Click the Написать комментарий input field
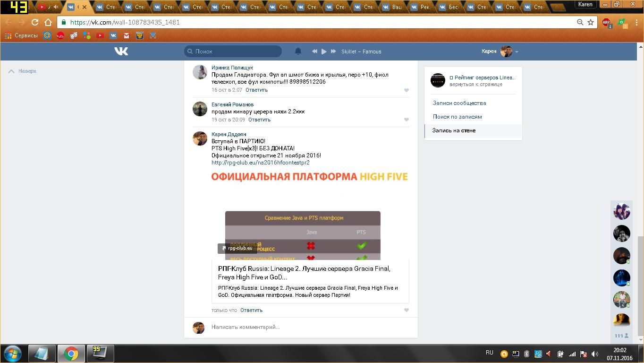 pyautogui.click(x=302, y=327)
